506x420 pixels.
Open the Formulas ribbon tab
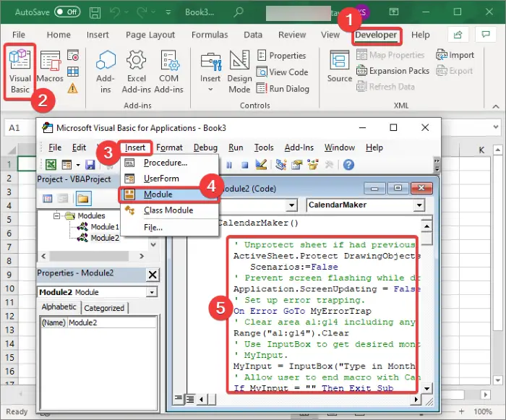pos(210,35)
